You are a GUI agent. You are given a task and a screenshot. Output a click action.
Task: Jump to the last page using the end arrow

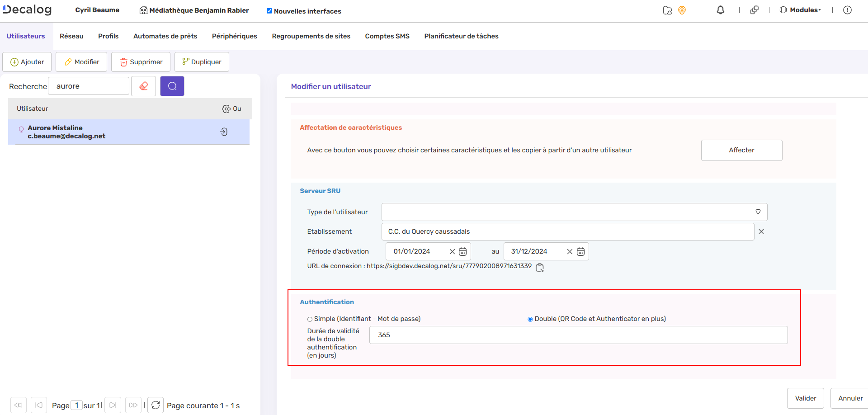[x=113, y=405]
